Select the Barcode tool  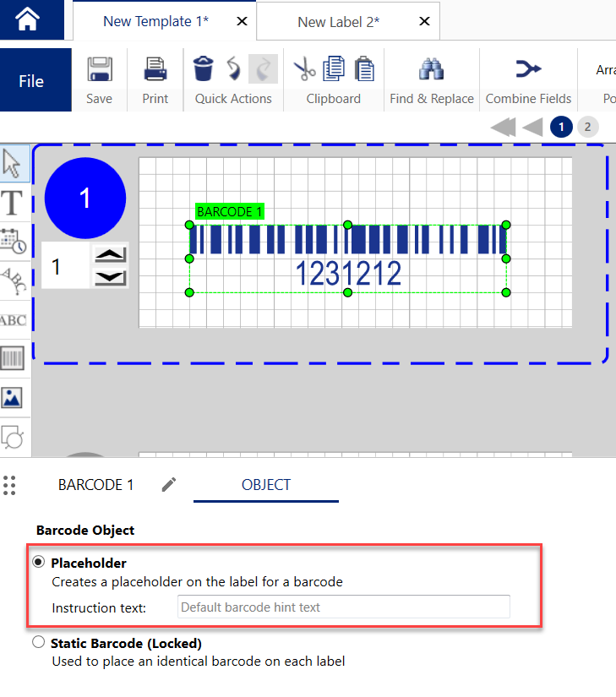[13, 358]
